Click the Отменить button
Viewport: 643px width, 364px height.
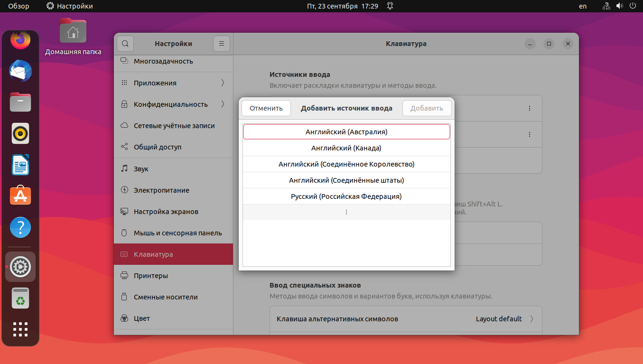click(x=266, y=108)
